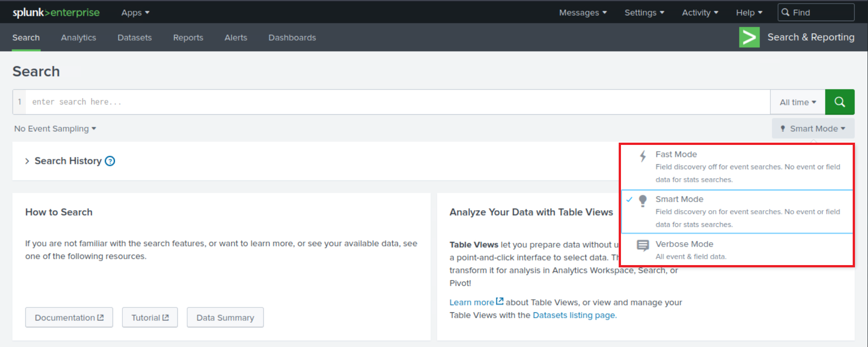The width and height of the screenshot is (868, 347).
Task: Open the All time range picker
Action: (x=797, y=102)
